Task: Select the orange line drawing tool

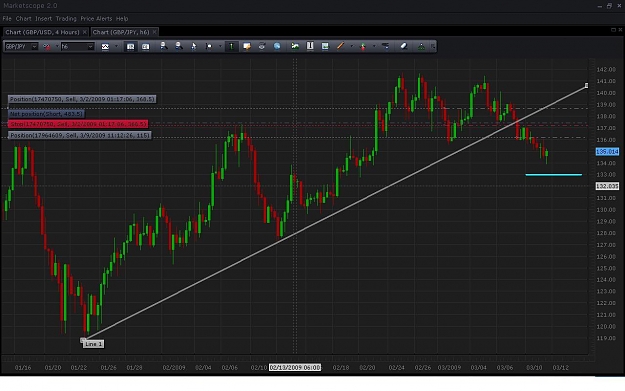Action: 340,46
